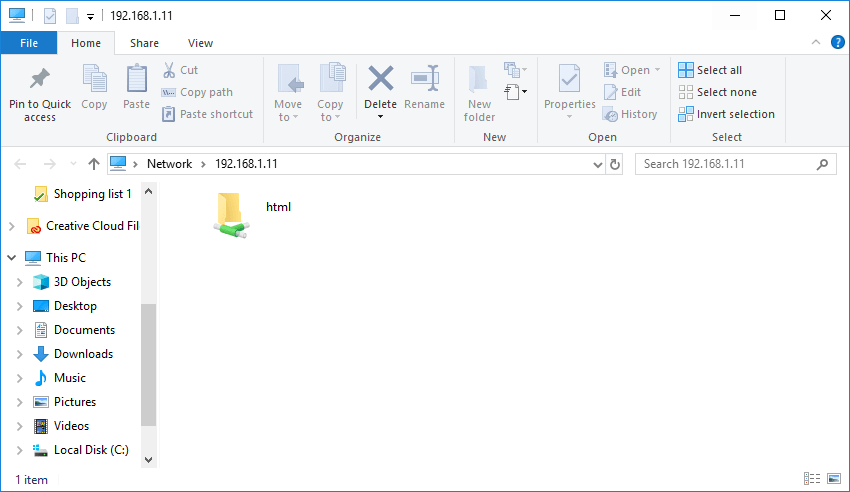850x492 pixels.
Task: Click the Open icon in Open group
Action: [x=610, y=70]
